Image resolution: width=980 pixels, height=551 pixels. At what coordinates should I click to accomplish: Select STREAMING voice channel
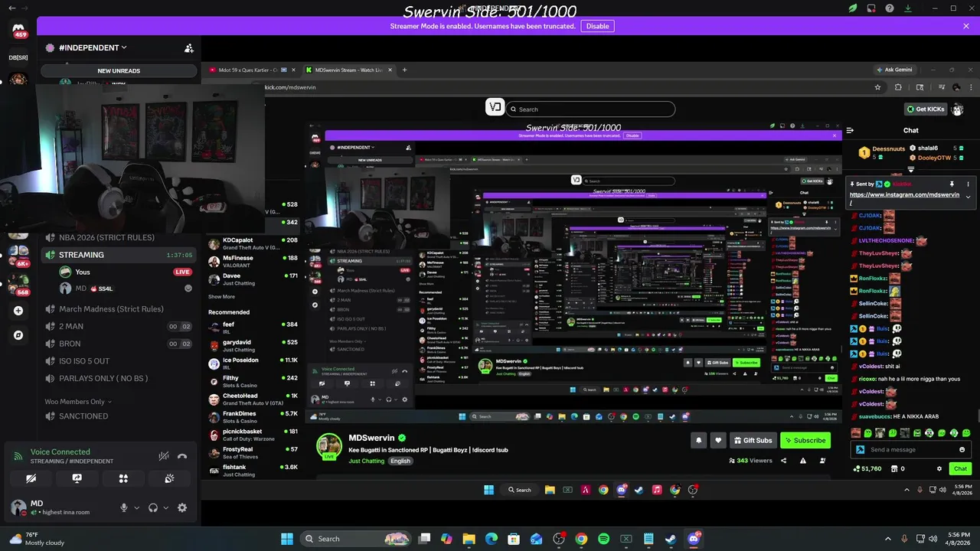pos(118,255)
